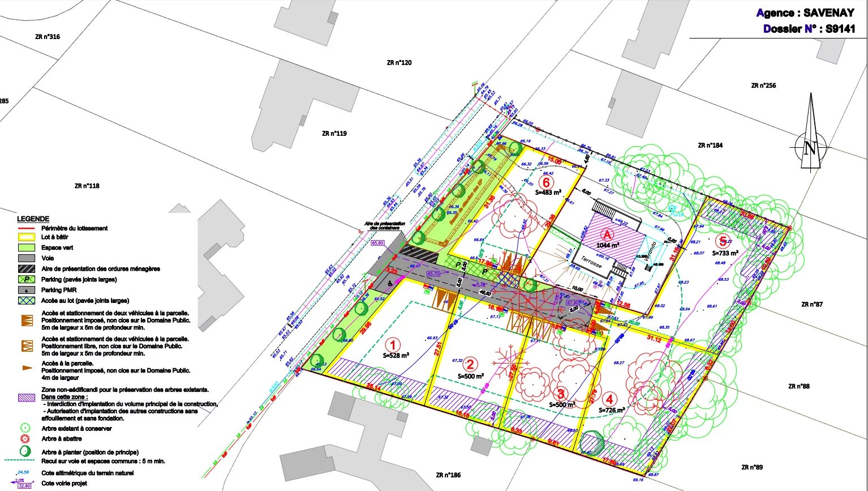Click the underlined 'LEGENDE' heading
This screenshot has height=491, width=868.
point(33,219)
